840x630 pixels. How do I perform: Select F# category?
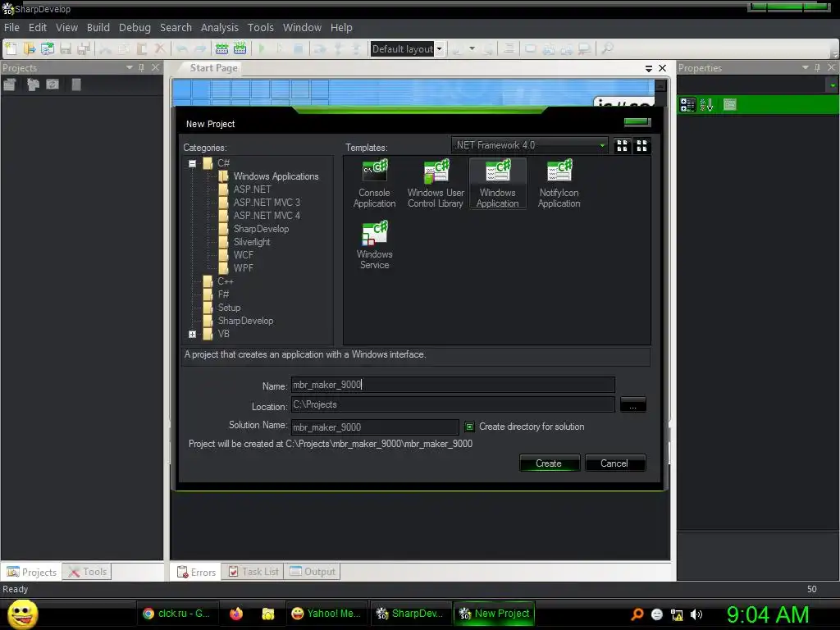tap(223, 294)
